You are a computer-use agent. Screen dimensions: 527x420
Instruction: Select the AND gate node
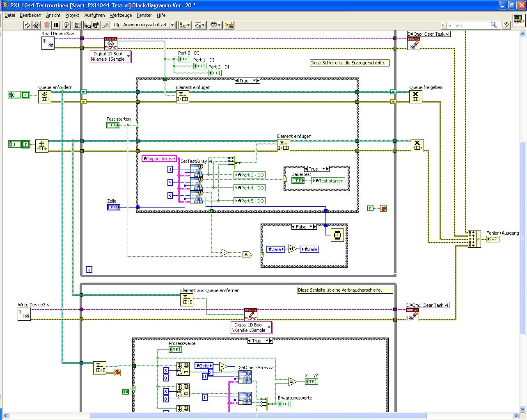(x=247, y=255)
